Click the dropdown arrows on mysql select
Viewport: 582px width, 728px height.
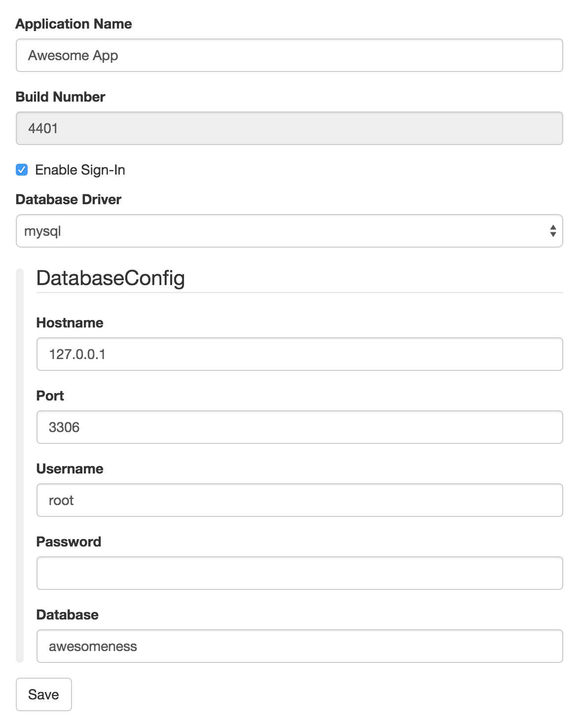click(x=553, y=231)
